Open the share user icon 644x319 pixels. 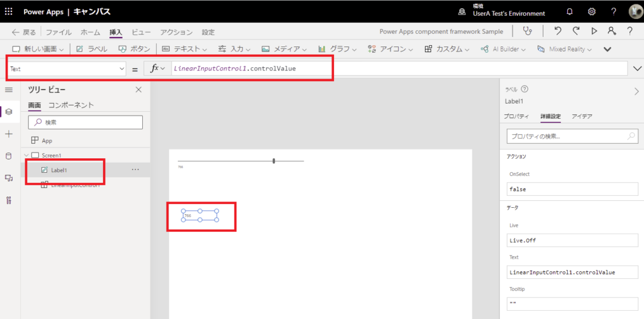[x=612, y=31]
